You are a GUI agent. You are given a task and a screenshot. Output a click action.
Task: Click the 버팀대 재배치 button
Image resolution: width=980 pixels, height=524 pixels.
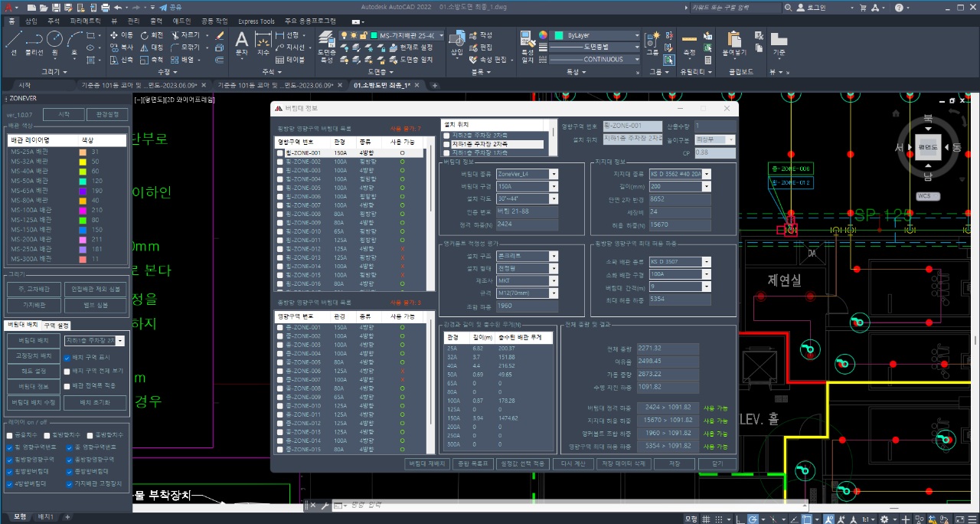[427, 463]
